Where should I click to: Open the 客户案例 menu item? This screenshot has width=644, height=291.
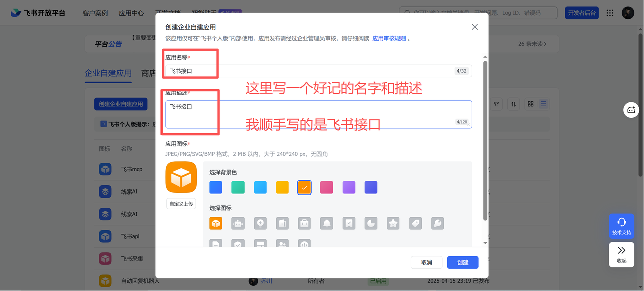[95, 13]
